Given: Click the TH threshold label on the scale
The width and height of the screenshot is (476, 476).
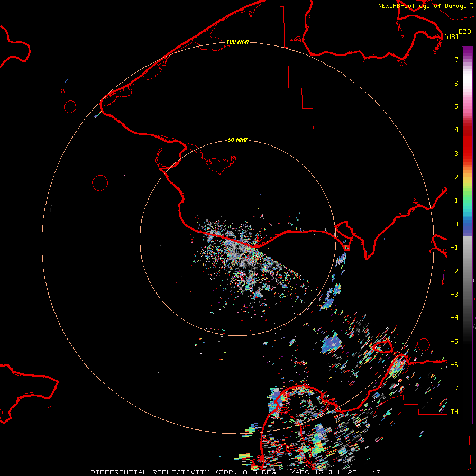Looking at the screenshot, I should pyautogui.click(x=454, y=412).
